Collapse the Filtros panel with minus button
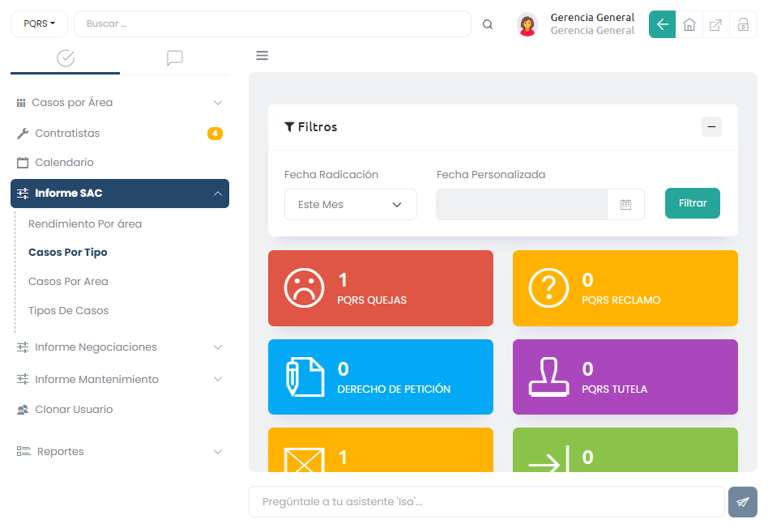The height and width of the screenshot is (532, 768). pyautogui.click(x=711, y=126)
